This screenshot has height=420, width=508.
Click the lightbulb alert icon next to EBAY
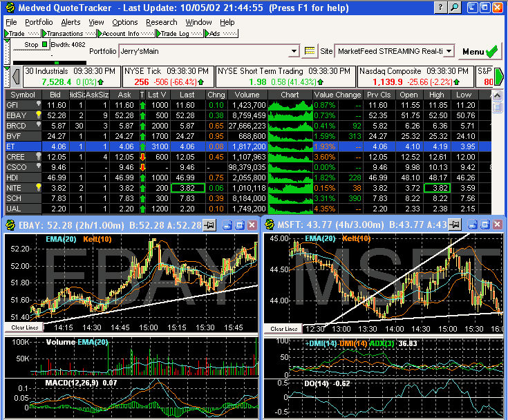point(39,115)
